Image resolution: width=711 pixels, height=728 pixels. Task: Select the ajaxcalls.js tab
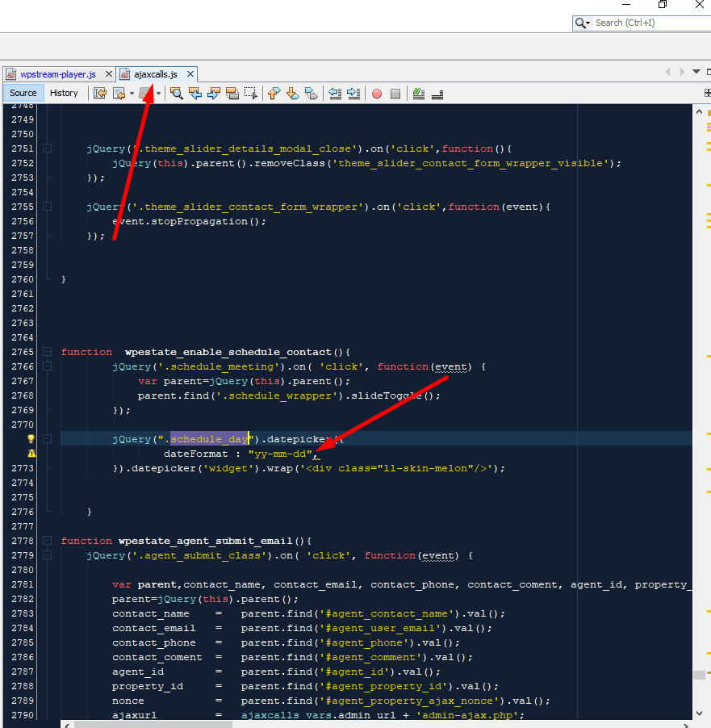point(155,74)
